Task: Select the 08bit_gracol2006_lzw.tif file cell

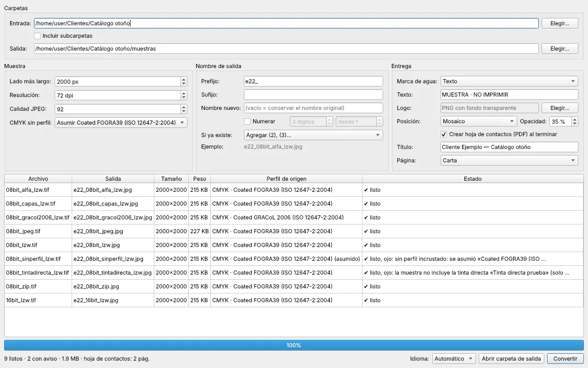Action: click(38, 218)
